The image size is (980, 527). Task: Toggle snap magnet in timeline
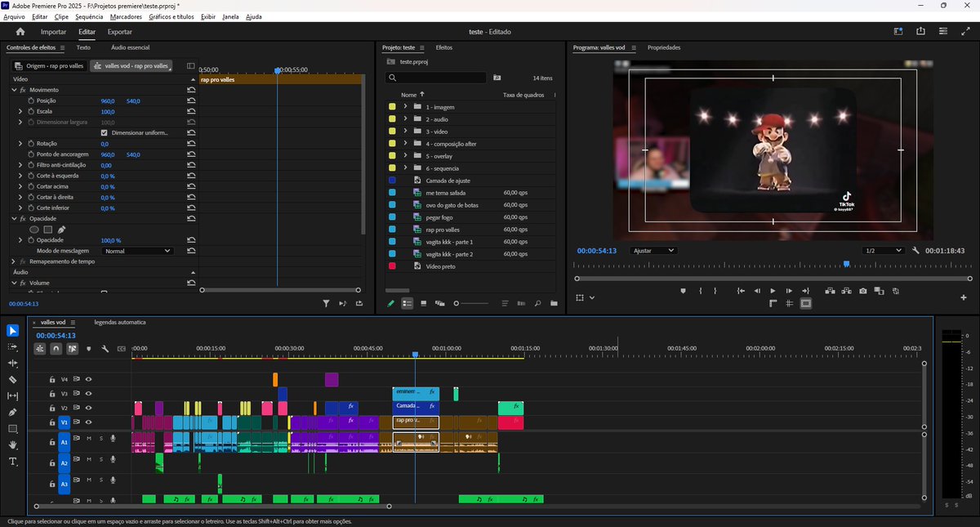tap(56, 349)
